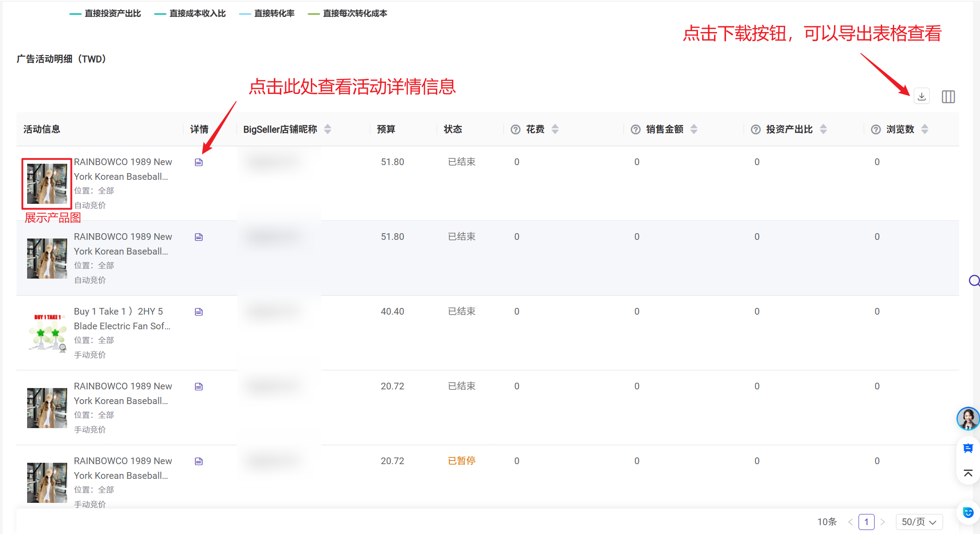The image size is (980, 534).
Task: Click the back-to-top arrow icon
Action: [x=968, y=473]
